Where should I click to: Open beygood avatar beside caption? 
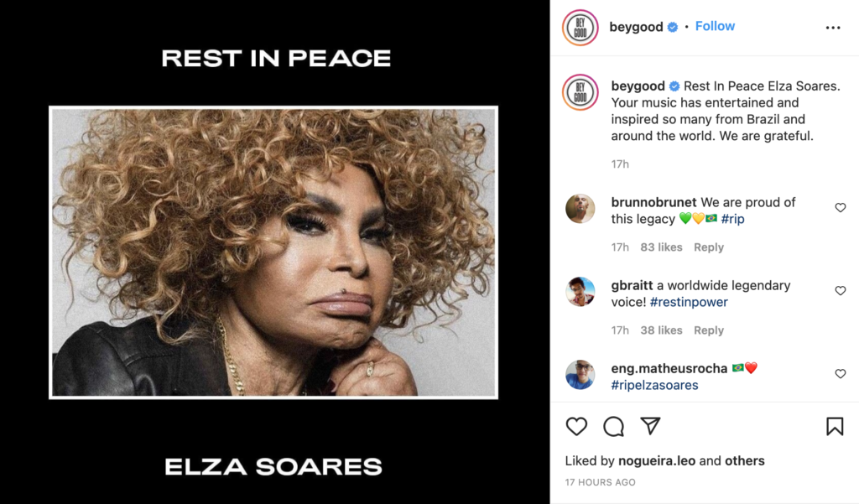click(580, 92)
